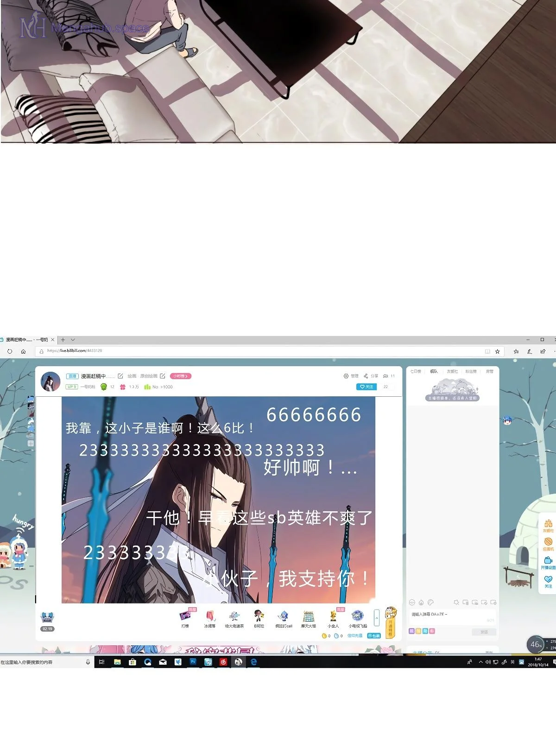This screenshot has width=556, height=756.
Task: Send the 冰阔落 gift
Action: click(x=210, y=616)
